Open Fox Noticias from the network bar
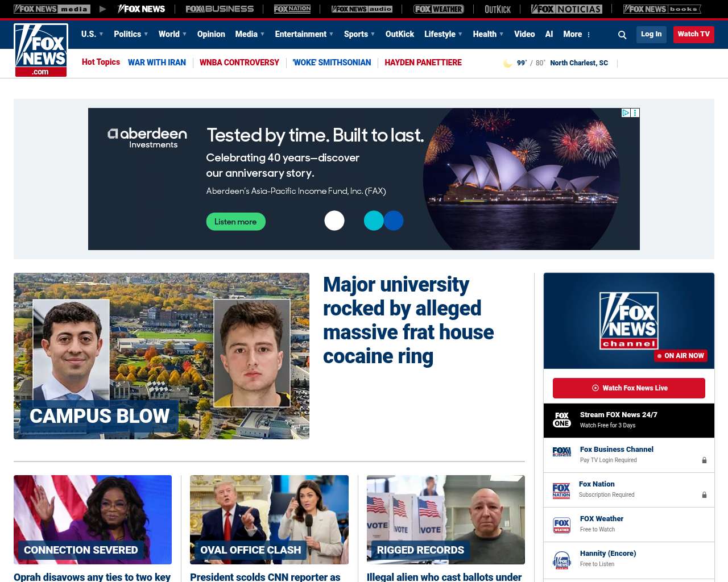The height and width of the screenshot is (582, 728). coord(566,9)
